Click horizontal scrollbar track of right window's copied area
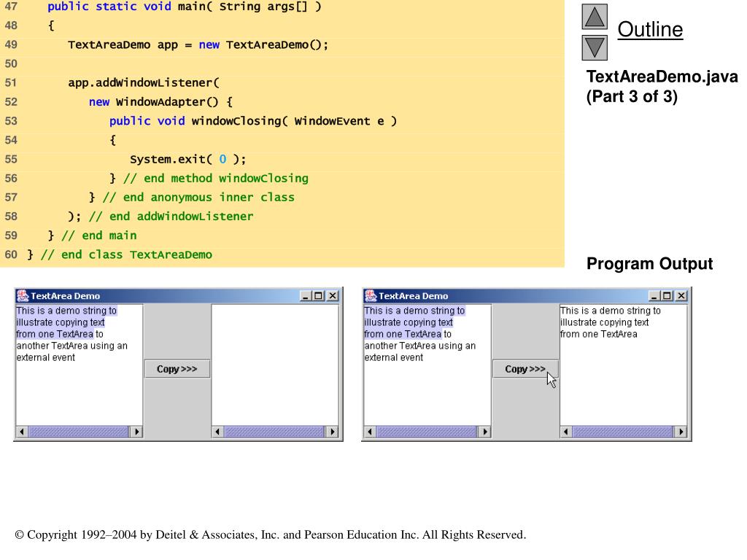The height and width of the screenshot is (560, 747). [x=623, y=432]
